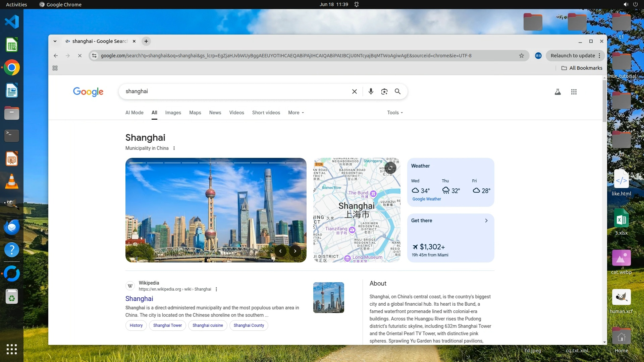Switch to the Images tab
The image size is (644, 362).
coord(173,113)
